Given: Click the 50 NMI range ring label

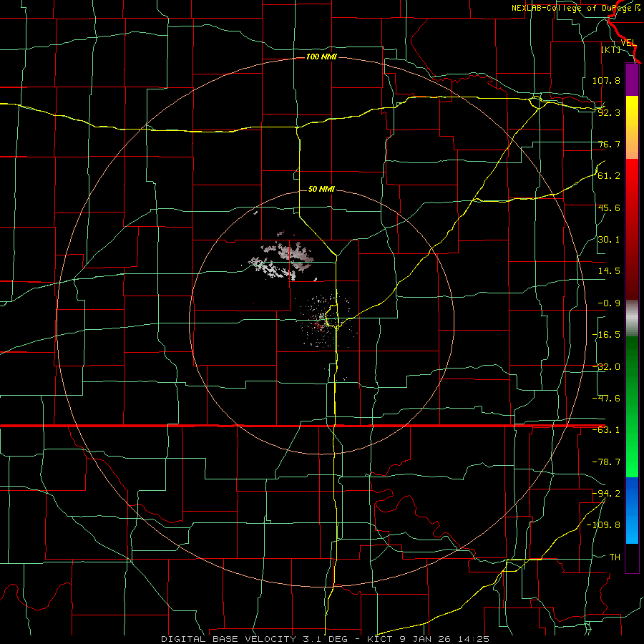Looking at the screenshot, I should (x=321, y=189).
